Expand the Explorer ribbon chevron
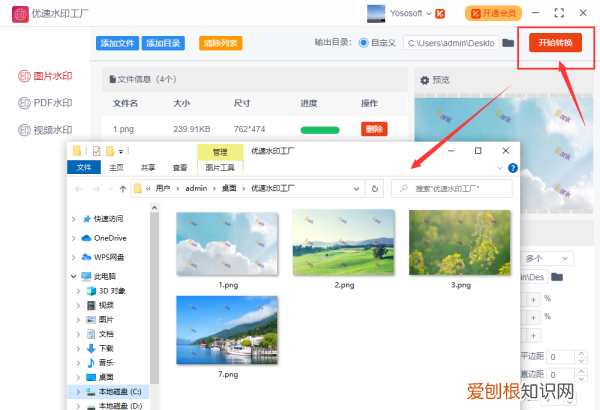Image resolution: width=600 pixels, height=410 pixels. [499, 168]
